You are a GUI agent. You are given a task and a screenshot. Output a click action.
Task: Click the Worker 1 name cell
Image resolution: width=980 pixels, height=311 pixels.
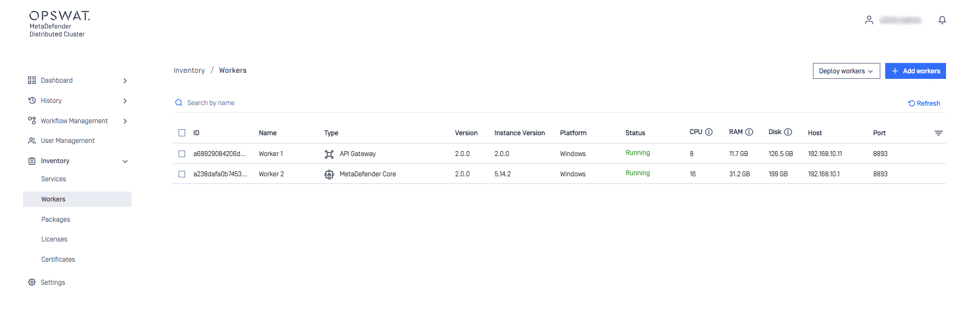point(271,154)
